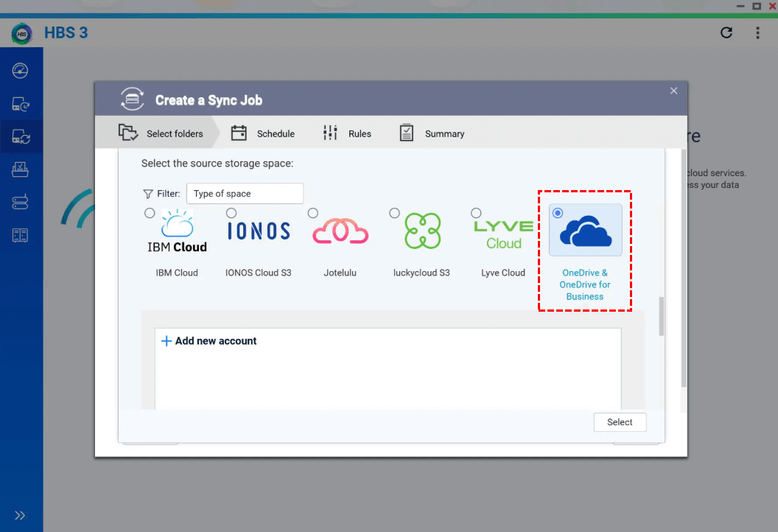The image size is (778, 532).
Task: Click the Lyve Cloud logo
Action: click(504, 234)
